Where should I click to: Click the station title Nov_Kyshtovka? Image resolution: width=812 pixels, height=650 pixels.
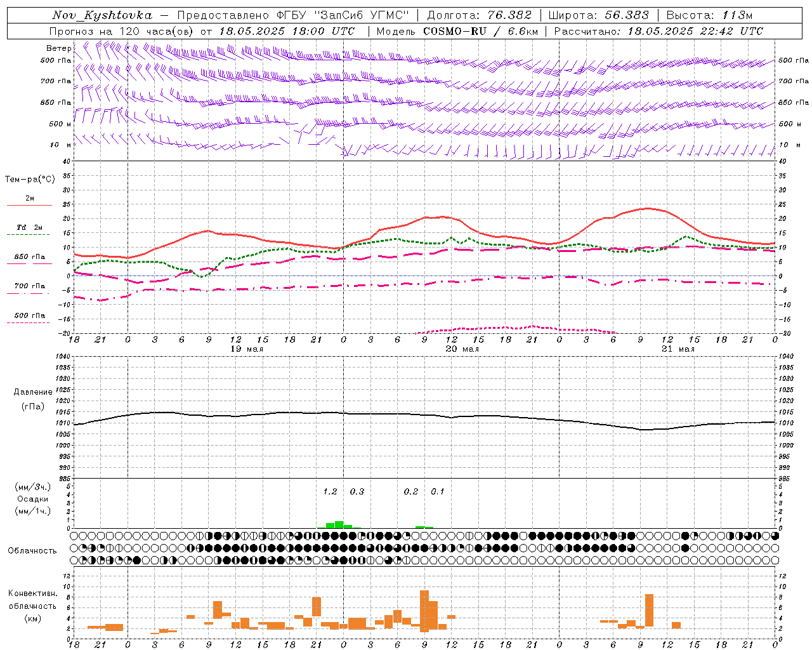coord(102,15)
